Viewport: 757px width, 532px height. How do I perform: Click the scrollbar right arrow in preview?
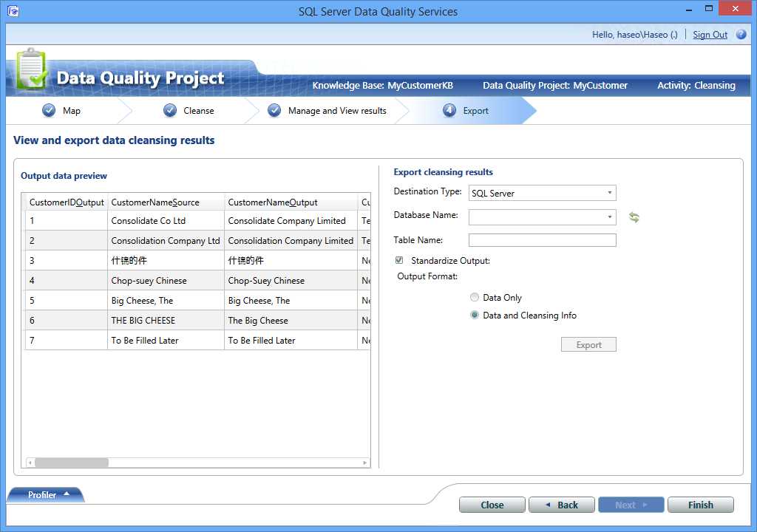tap(365, 463)
